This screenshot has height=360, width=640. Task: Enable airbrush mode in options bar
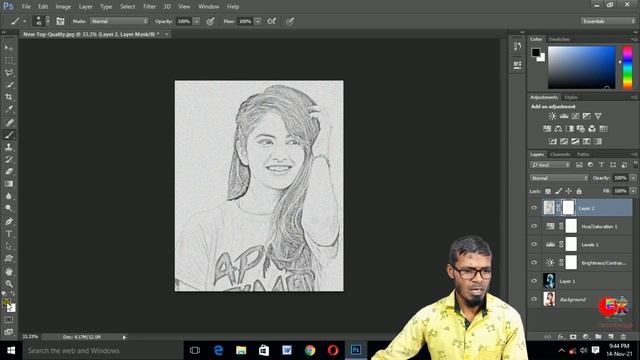pyautogui.click(x=271, y=21)
